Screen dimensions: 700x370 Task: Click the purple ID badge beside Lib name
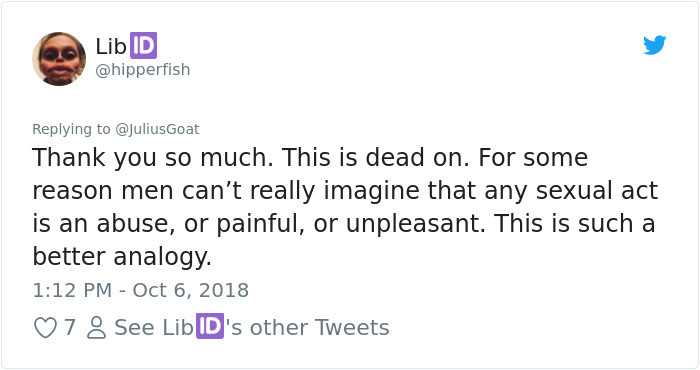[143, 46]
